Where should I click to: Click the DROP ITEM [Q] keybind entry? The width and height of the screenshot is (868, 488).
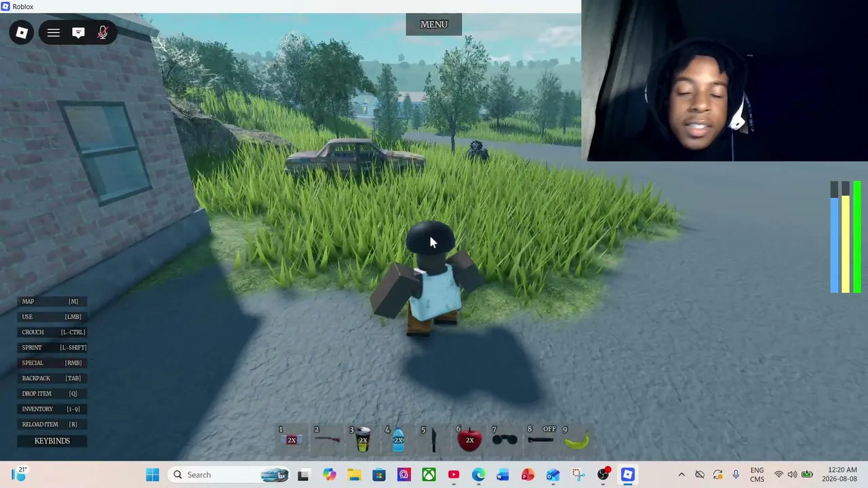pyautogui.click(x=52, y=394)
